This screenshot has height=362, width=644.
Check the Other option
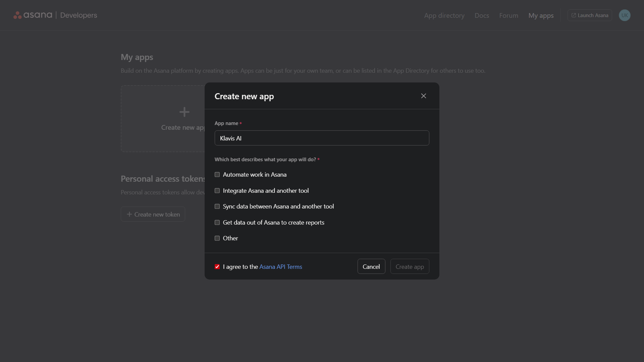217,238
